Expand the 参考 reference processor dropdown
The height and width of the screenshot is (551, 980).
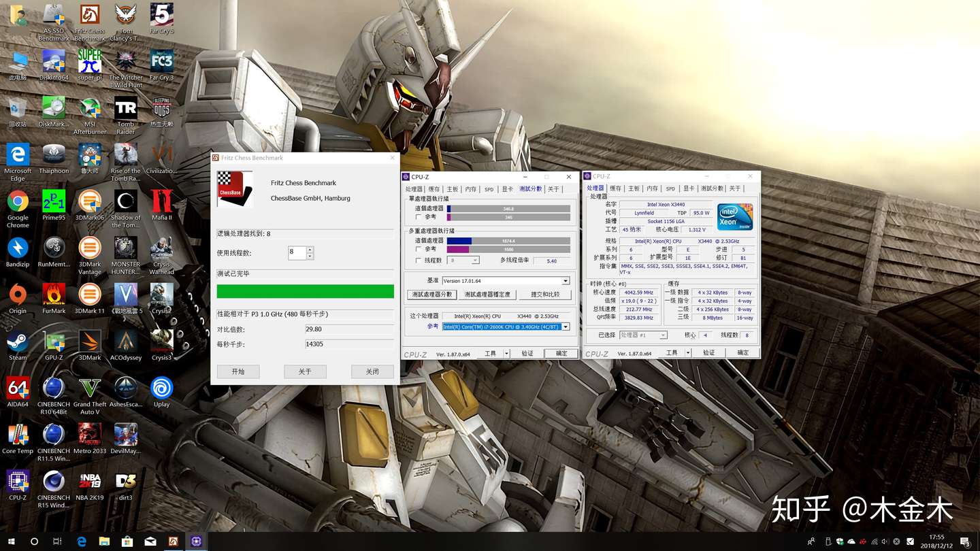(x=566, y=327)
